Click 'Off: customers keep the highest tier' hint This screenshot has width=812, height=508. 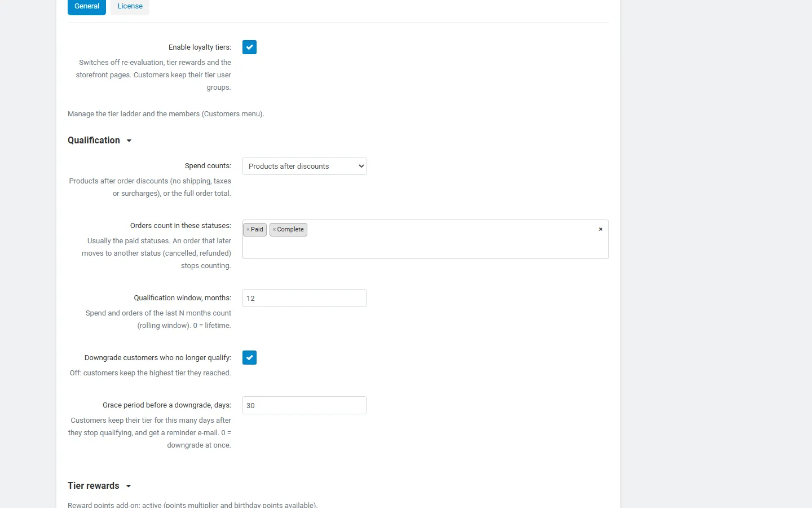(150, 373)
